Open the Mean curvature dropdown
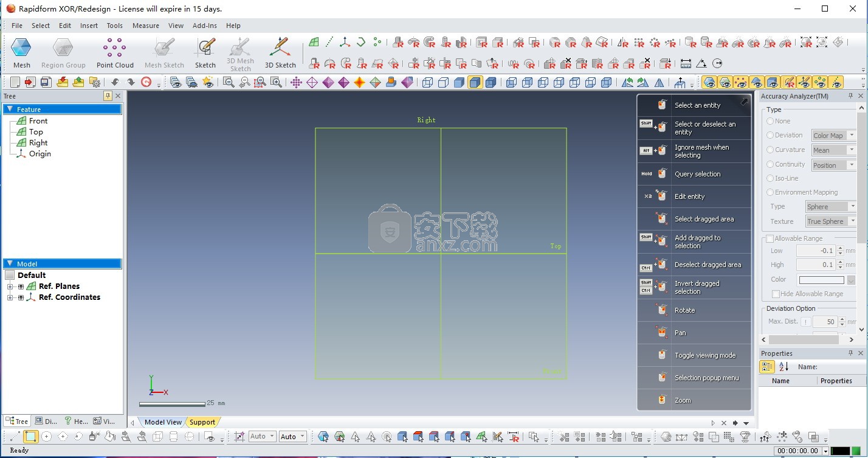Image resolution: width=868 pixels, height=458 pixels. point(833,150)
